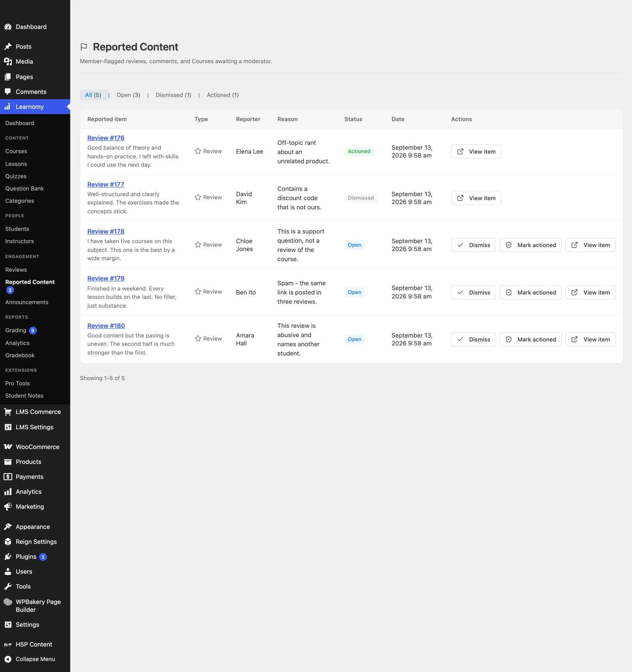Mark Review #178 as actioned

click(x=530, y=245)
